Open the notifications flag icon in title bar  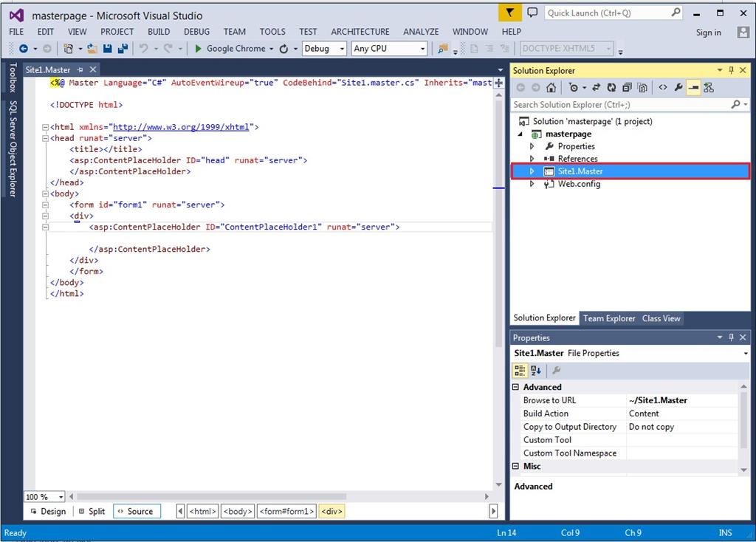pyautogui.click(x=509, y=13)
